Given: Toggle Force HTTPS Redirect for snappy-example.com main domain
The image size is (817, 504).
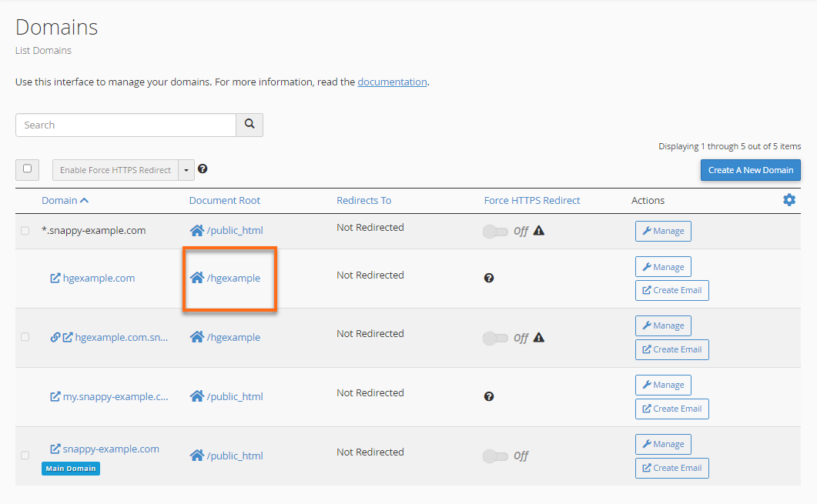Looking at the screenshot, I should 495,456.
